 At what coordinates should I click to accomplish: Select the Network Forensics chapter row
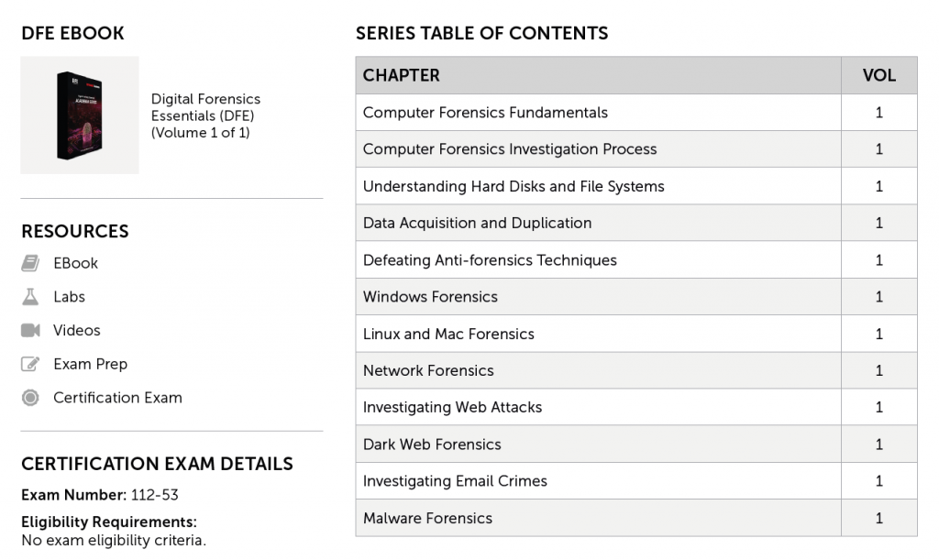click(x=428, y=370)
